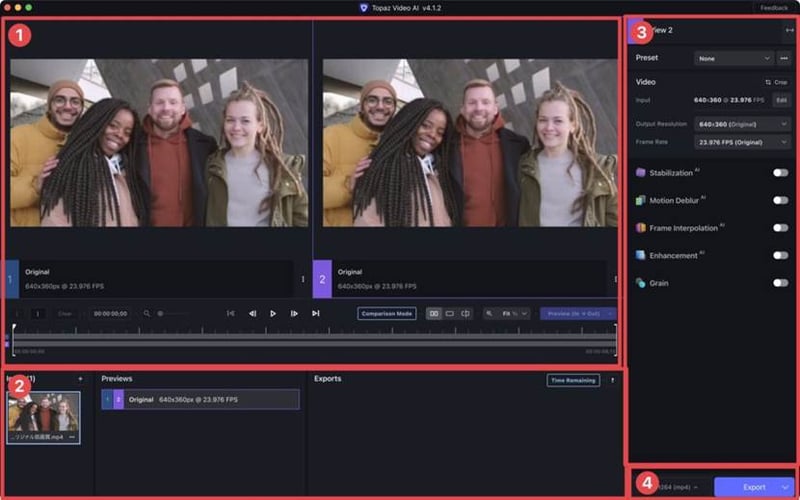Screen dimensions: 800x500
Task: Open the Preset dropdown
Action: (x=734, y=58)
